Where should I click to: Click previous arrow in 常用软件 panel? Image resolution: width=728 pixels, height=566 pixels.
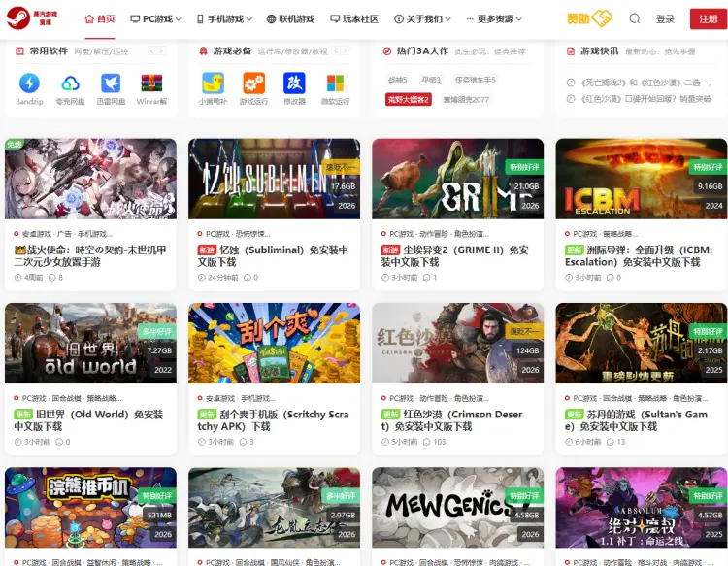click(151, 51)
